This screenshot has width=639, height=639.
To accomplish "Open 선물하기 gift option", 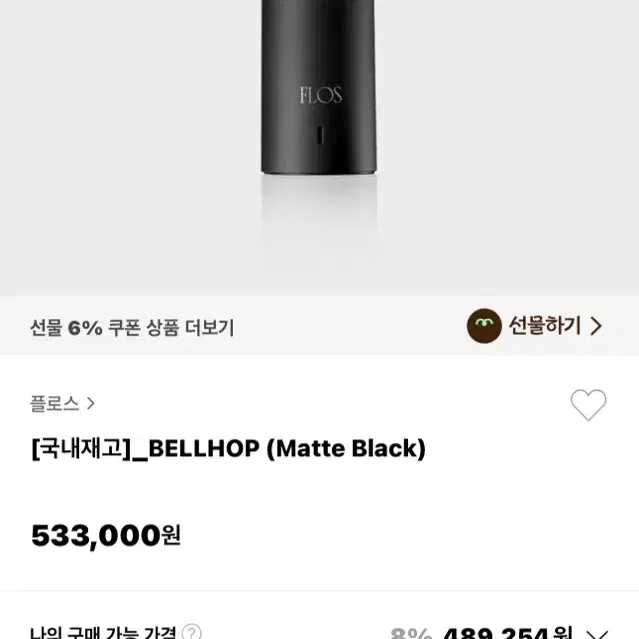I will [x=534, y=326].
